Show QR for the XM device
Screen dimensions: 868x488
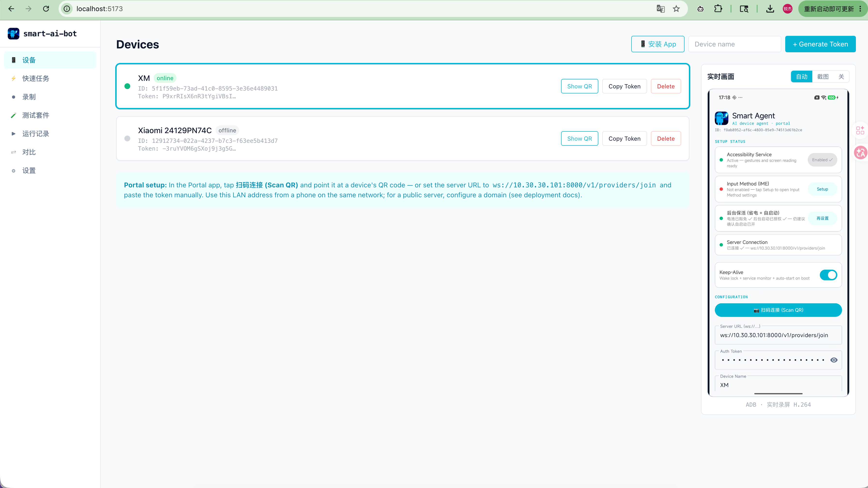579,86
